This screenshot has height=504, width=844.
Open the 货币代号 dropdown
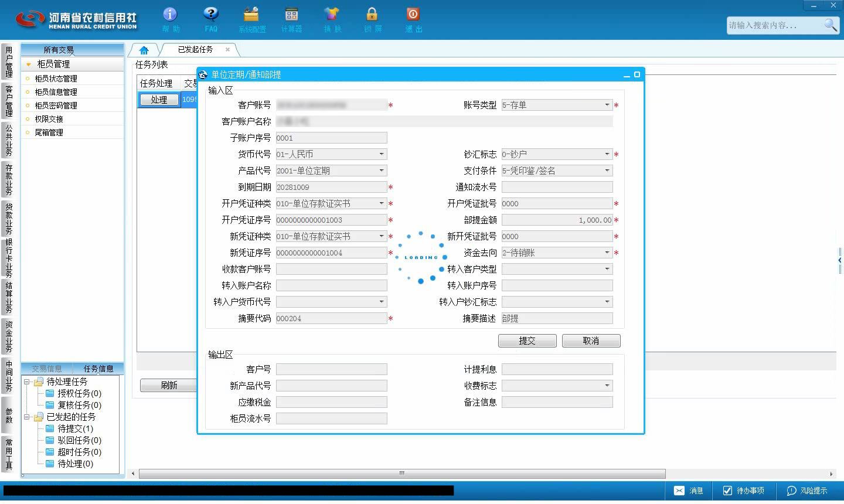point(382,154)
